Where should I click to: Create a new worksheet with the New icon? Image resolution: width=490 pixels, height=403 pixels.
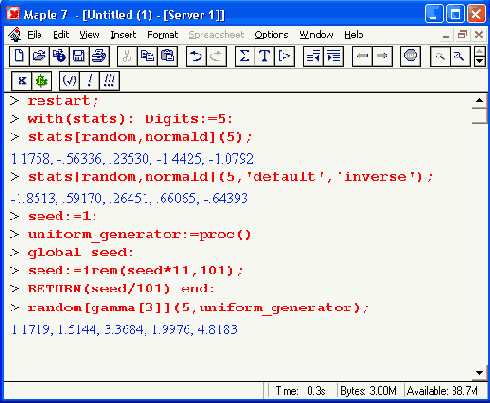[x=19, y=56]
